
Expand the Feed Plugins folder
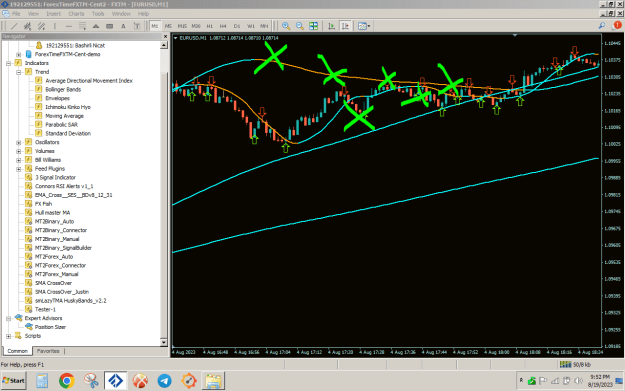click(18, 169)
